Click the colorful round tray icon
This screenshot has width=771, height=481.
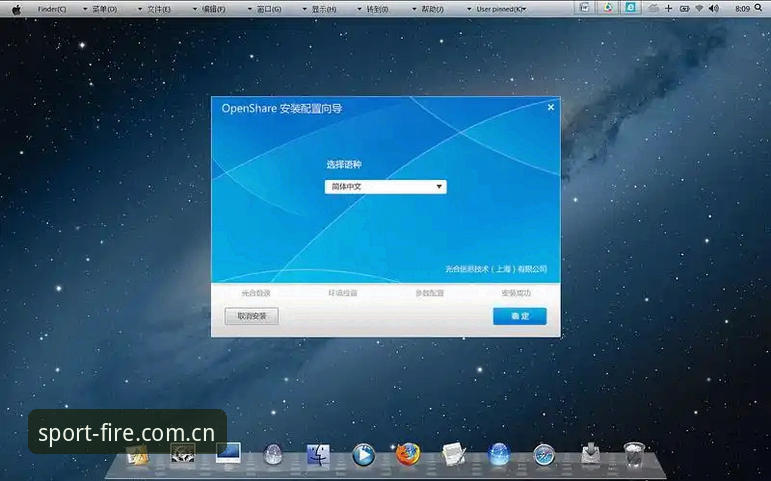[608, 8]
